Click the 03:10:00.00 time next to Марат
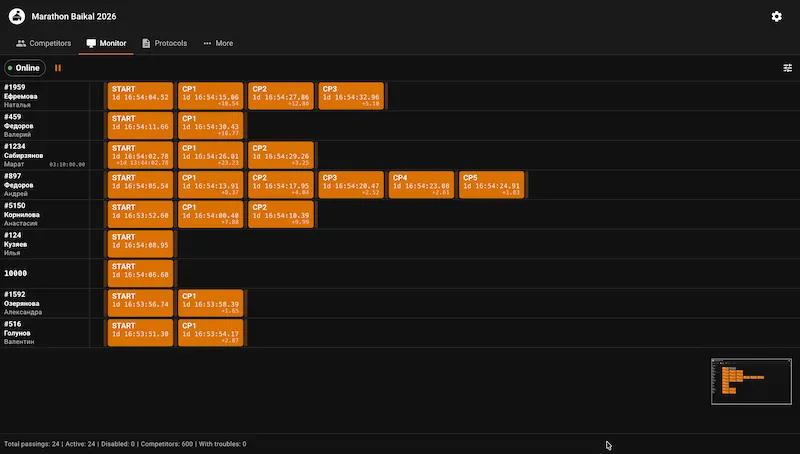800x454 pixels. click(x=67, y=165)
